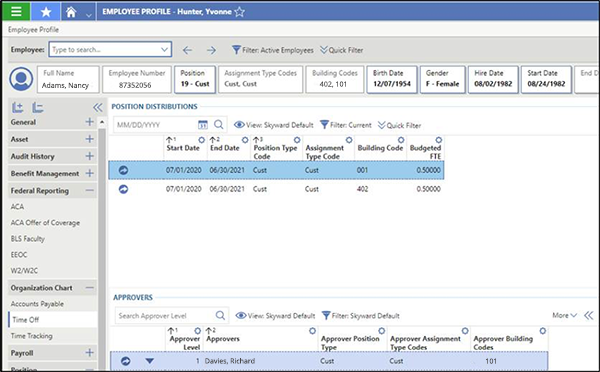Open the calendar date picker icon
This screenshot has height=372, width=600.
pyautogui.click(x=203, y=125)
